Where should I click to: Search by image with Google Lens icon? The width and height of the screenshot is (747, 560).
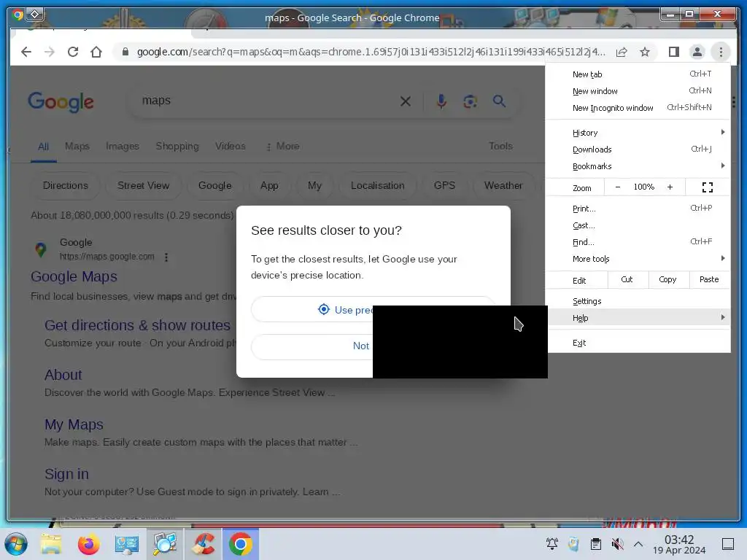(x=471, y=101)
